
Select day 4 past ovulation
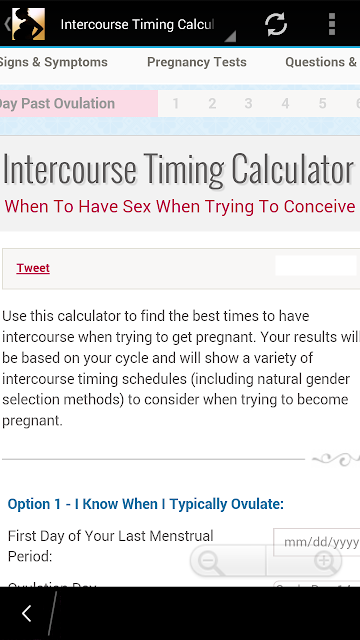[285, 104]
